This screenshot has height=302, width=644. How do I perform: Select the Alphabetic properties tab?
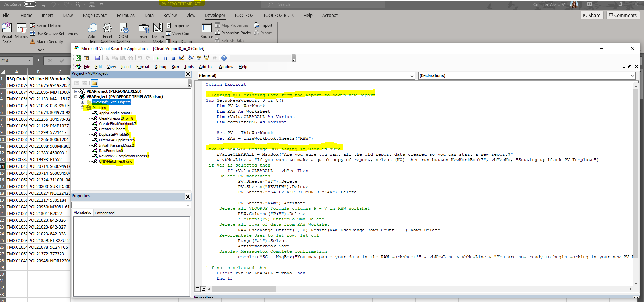tap(83, 212)
